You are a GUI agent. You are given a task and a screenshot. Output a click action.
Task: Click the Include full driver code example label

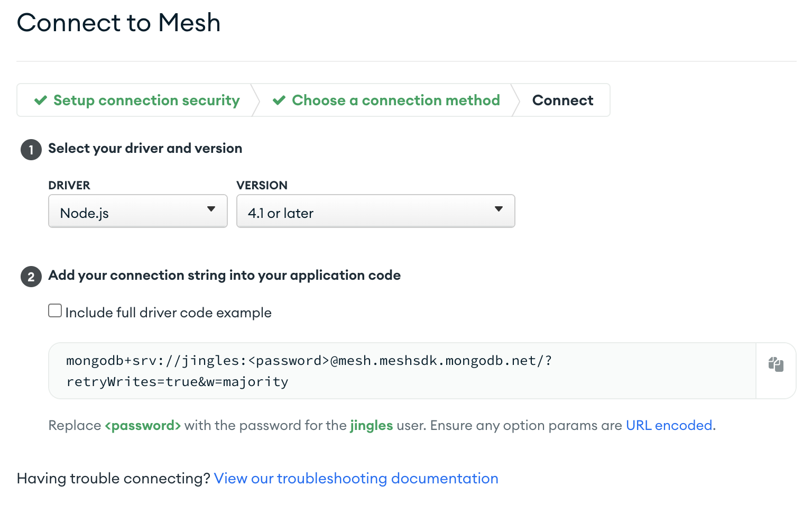pyautogui.click(x=168, y=313)
